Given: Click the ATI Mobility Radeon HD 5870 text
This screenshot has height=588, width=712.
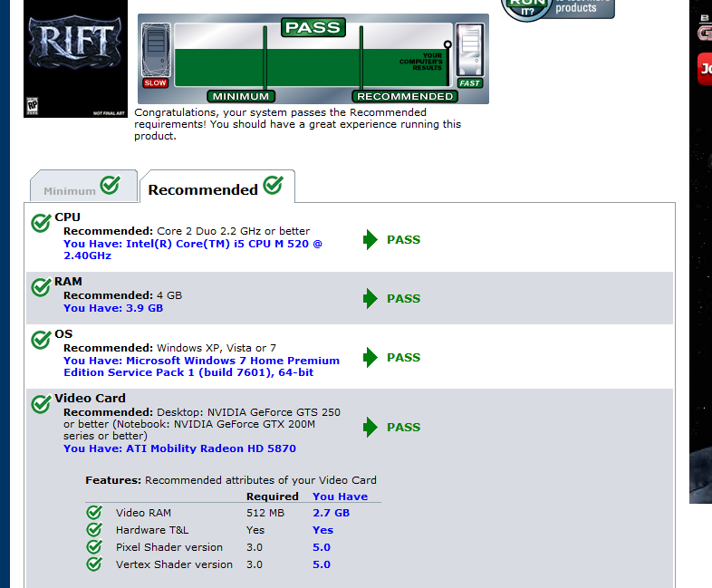Looking at the screenshot, I should point(179,448).
